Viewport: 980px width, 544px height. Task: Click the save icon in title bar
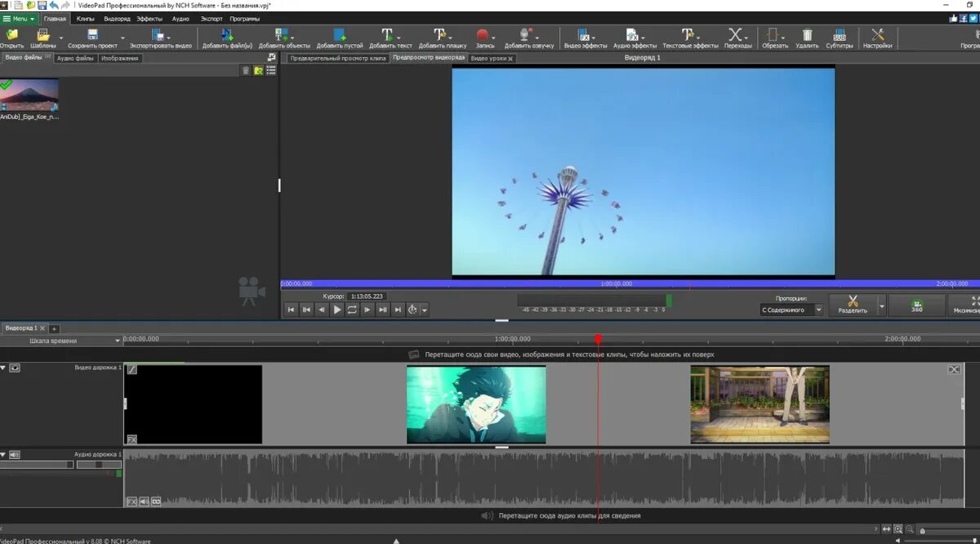(x=42, y=5)
